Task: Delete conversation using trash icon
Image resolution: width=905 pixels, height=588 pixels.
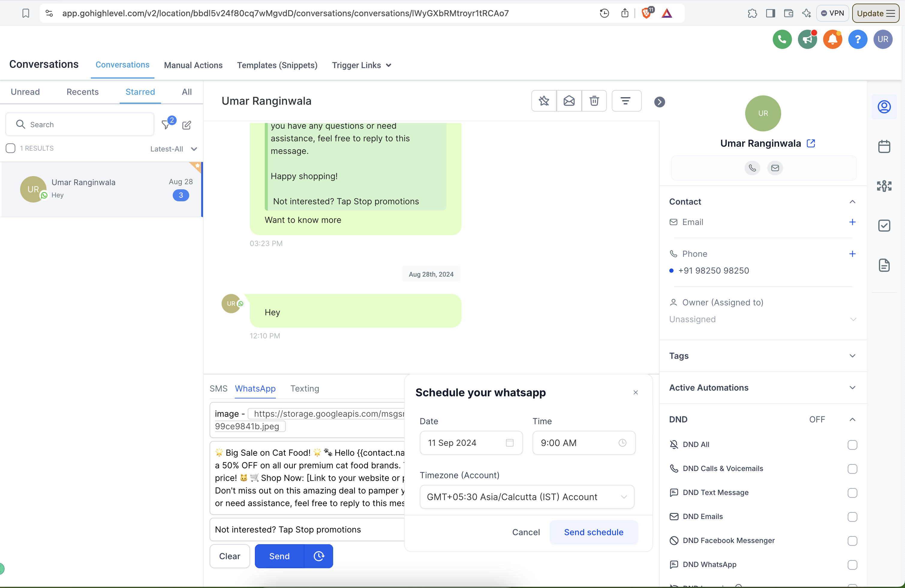Action: [x=594, y=101]
